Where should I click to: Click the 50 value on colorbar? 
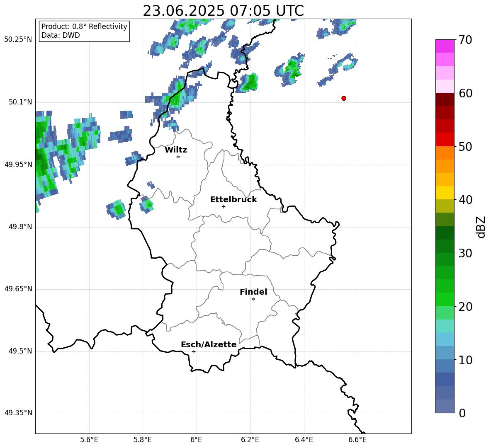click(465, 146)
